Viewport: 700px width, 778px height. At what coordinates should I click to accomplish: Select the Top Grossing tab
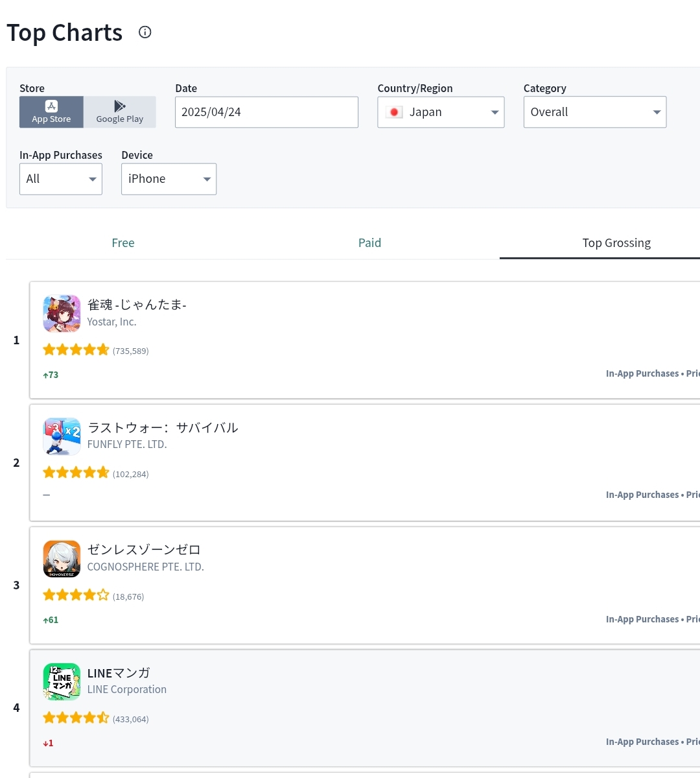click(616, 243)
